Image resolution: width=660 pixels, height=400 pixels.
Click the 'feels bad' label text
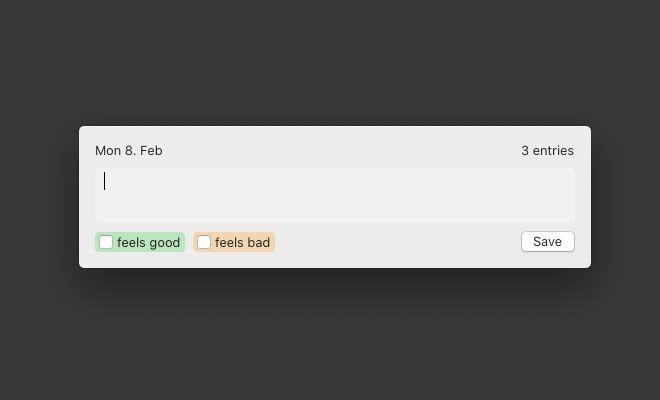tap(242, 243)
